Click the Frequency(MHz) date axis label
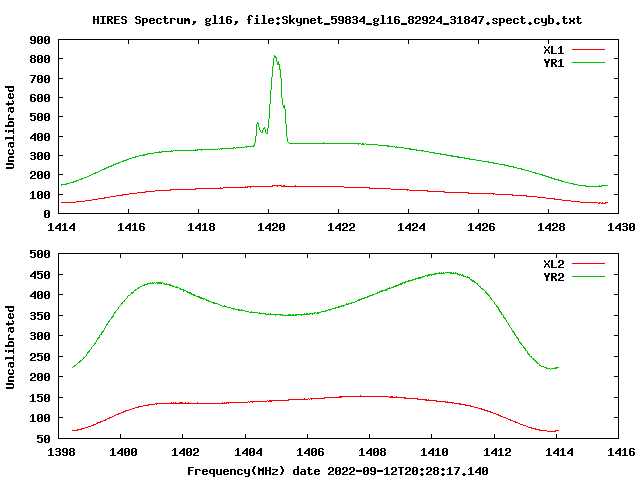 coord(338,471)
